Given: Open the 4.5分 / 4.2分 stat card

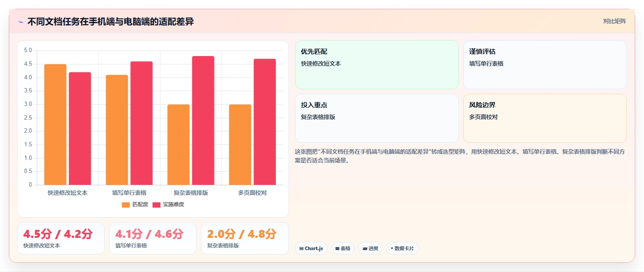Looking at the screenshot, I should tap(61, 238).
